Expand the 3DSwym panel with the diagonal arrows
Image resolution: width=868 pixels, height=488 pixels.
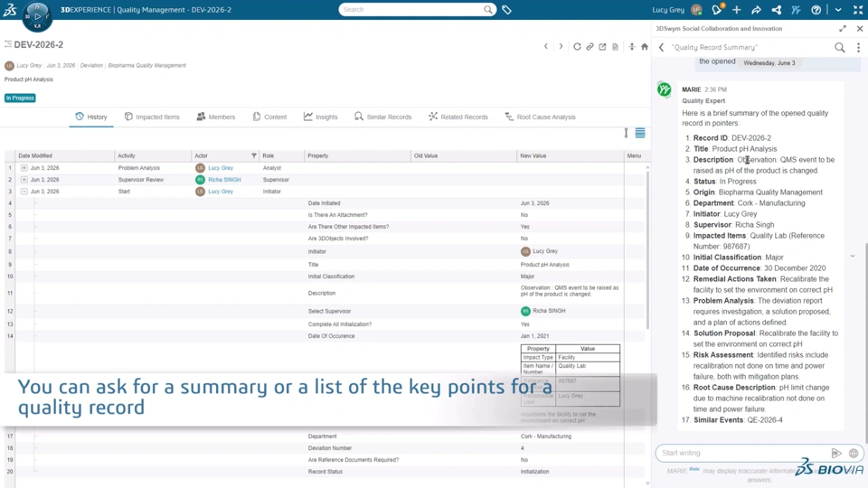point(843,28)
